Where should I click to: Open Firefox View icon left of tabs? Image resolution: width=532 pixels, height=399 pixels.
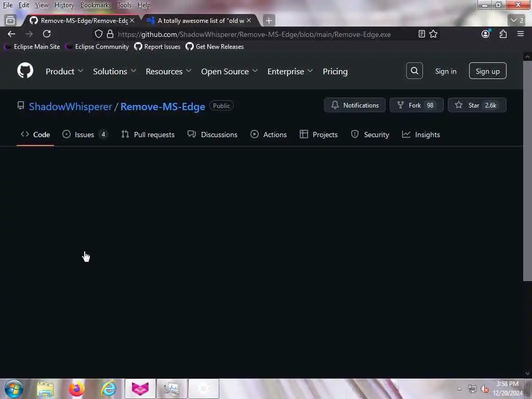point(10,20)
